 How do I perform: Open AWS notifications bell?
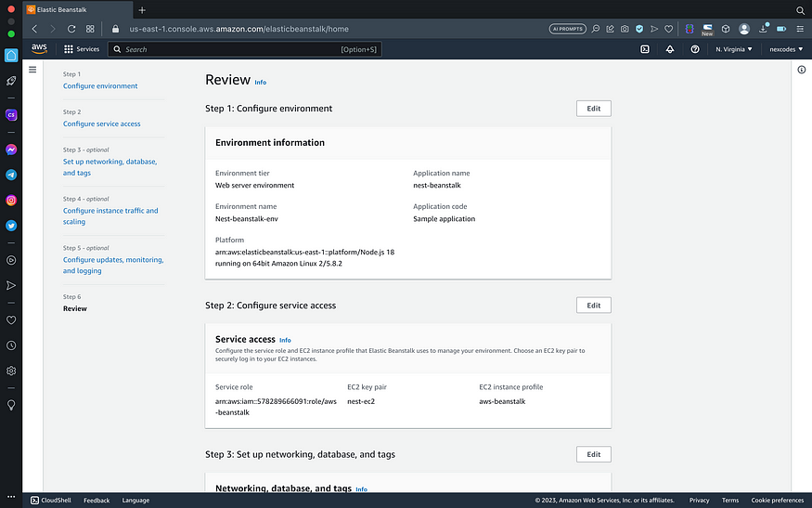tap(670, 49)
